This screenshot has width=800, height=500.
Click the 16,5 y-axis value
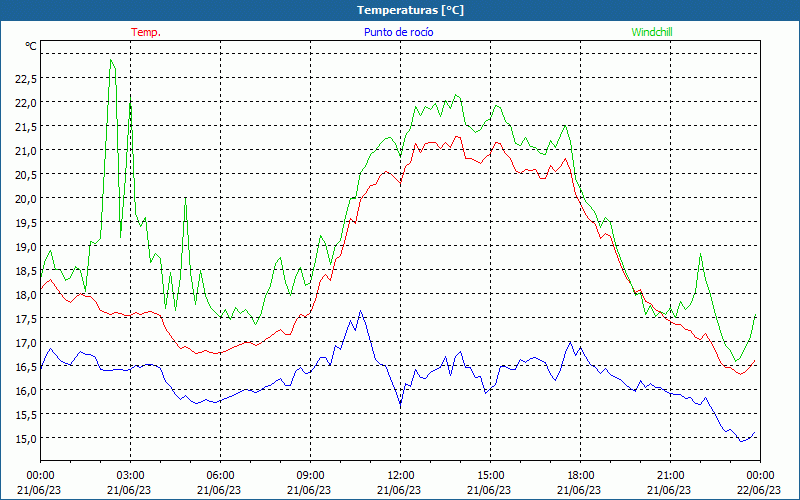(x=26, y=366)
